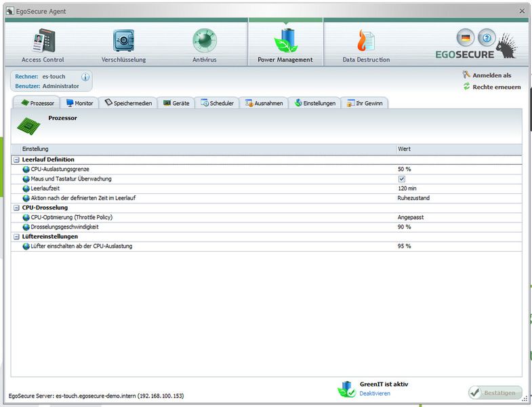The height and width of the screenshot is (407, 532).
Task: Toggle Maus und Tastatur Überwachung checkbox
Action: click(x=402, y=179)
